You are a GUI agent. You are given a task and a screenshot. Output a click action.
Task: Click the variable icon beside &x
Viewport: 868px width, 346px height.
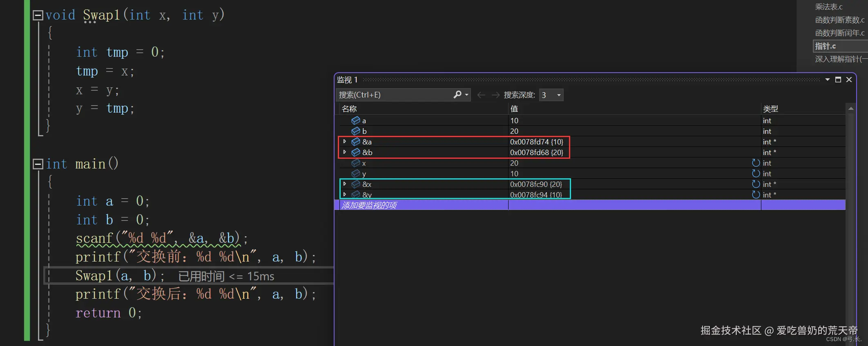pyautogui.click(x=356, y=184)
